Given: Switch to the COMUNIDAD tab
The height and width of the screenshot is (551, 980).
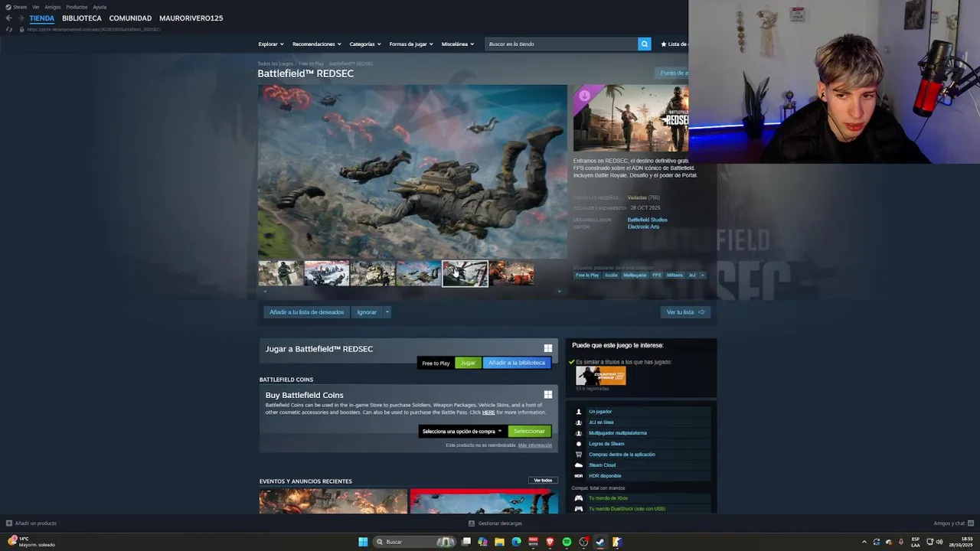Looking at the screenshot, I should tap(130, 18).
